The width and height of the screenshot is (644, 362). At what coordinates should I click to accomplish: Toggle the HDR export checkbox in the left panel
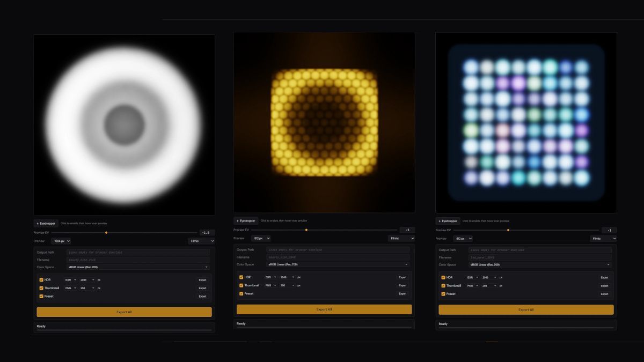(42, 279)
